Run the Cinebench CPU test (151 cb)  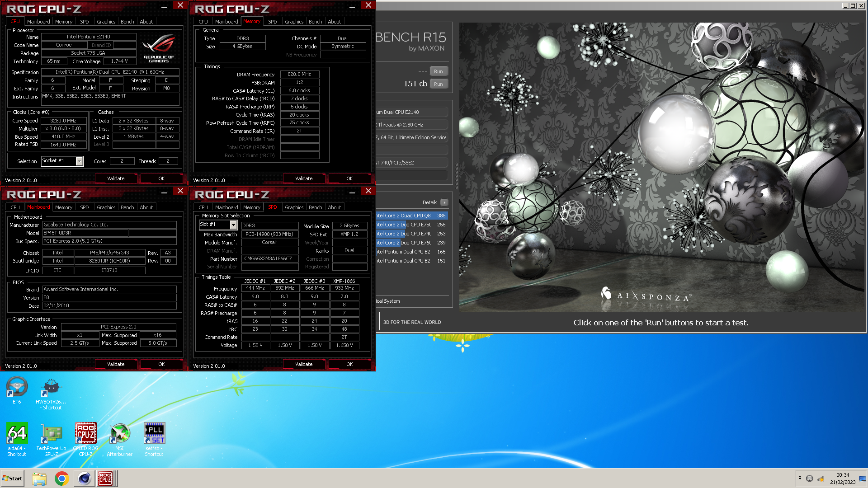(x=439, y=84)
